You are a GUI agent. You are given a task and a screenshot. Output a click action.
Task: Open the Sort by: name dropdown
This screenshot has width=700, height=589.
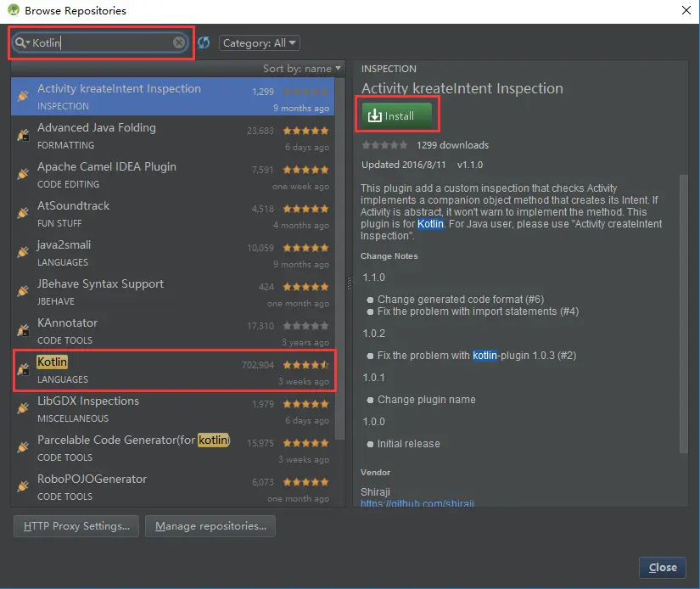(302, 69)
